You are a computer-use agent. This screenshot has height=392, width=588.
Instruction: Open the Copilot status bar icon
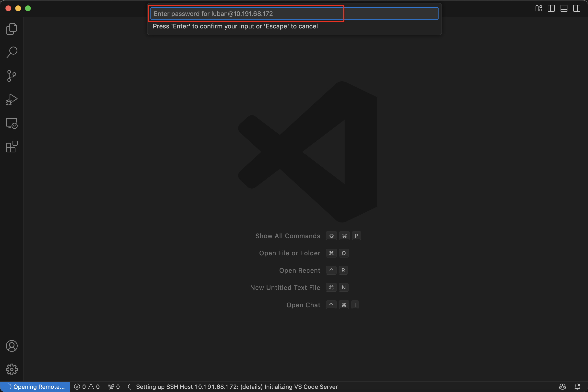[562, 387]
